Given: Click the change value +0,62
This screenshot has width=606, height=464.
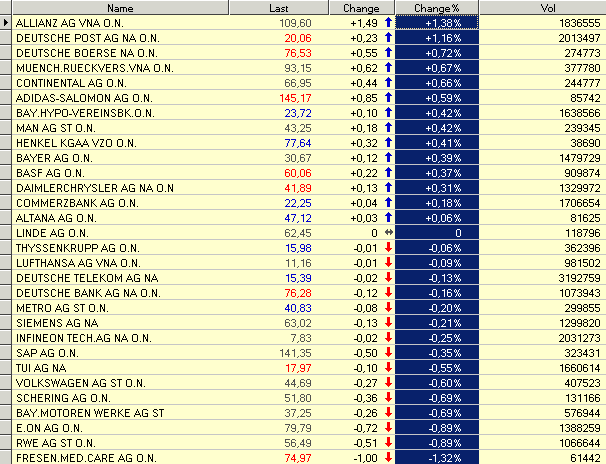Looking at the screenshot, I should [x=364, y=68].
